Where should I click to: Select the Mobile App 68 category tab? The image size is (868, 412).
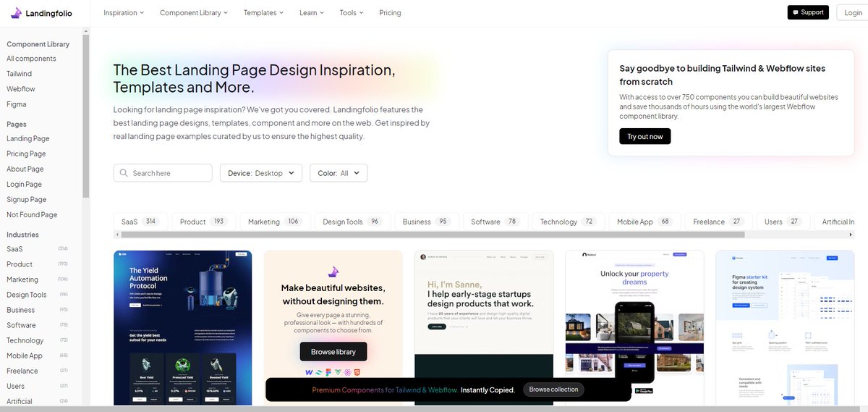tap(644, 222)
